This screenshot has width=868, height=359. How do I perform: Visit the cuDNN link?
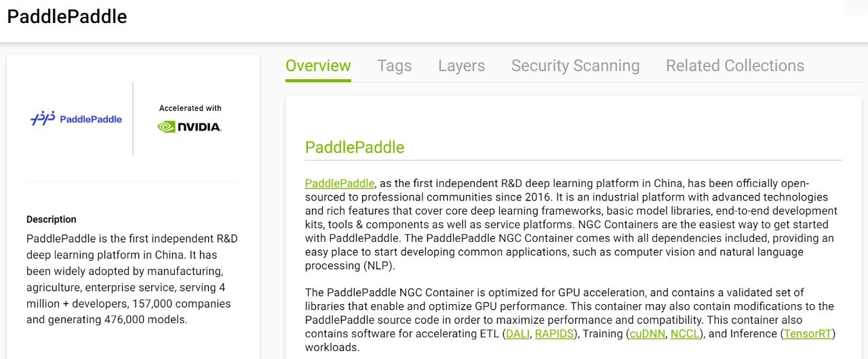pyautogui.click(x=646, y=334)
